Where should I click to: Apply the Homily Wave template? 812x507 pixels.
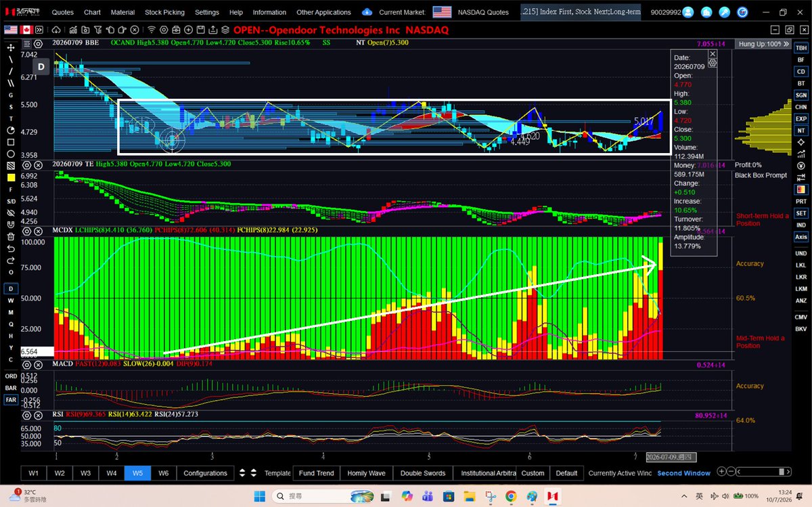[366, 473]
